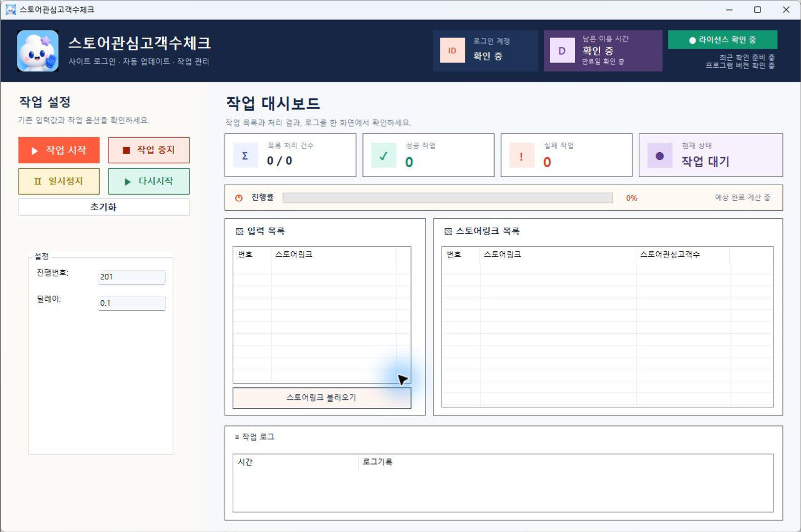Resume the job with 다시시작 button

point(149,181)
